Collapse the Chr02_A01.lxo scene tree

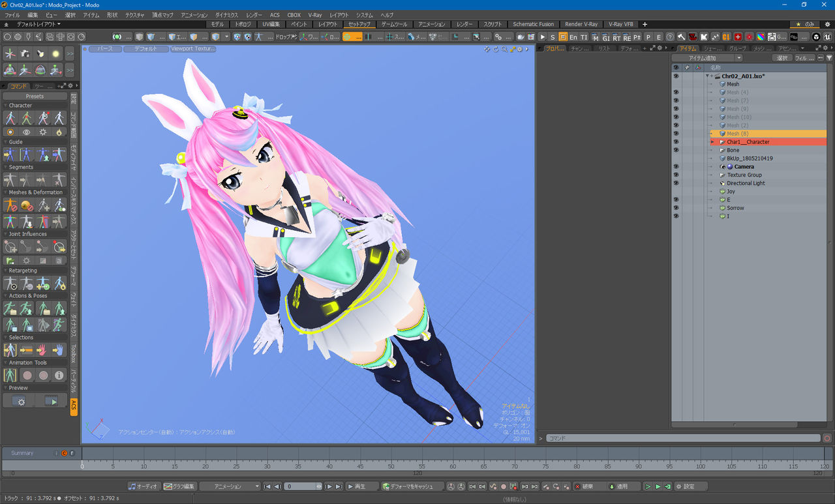708,76
